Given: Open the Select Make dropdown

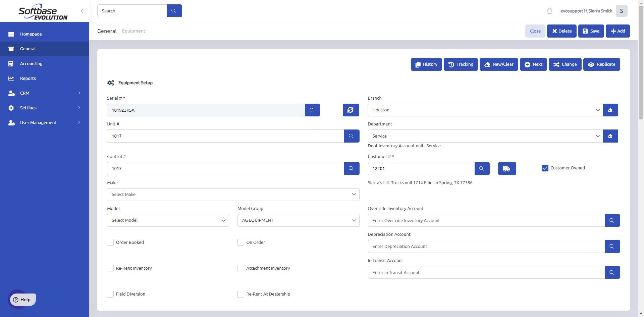Looking at the screenshot, I should [x=233, y=195].
